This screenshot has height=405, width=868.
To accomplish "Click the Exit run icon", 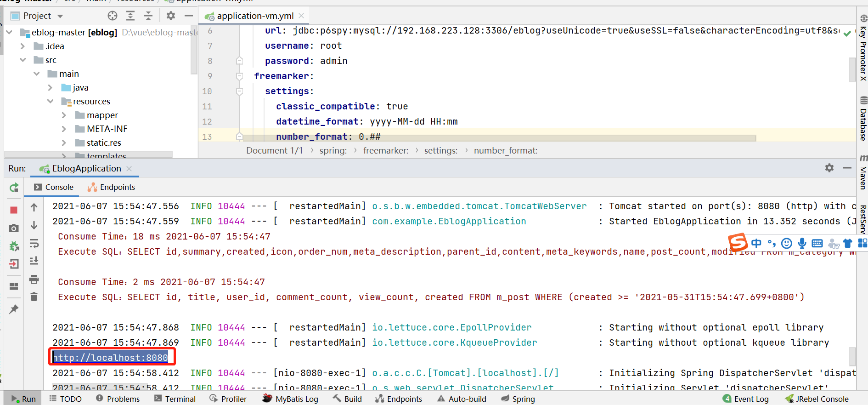I will [x=14, y=264].
